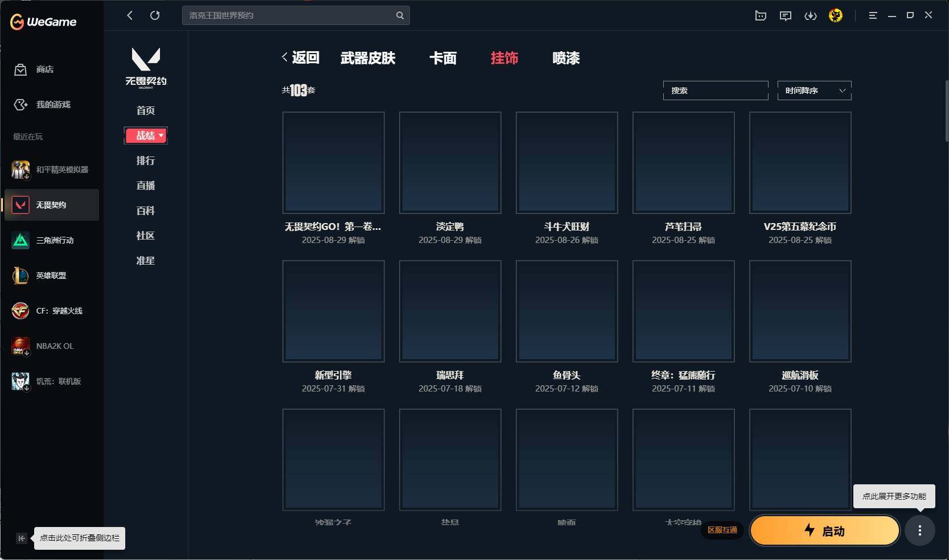Open the 新型引擎 buddy thumbnail
The height and width of the screenshot is (560, 949).
point(334,311)
